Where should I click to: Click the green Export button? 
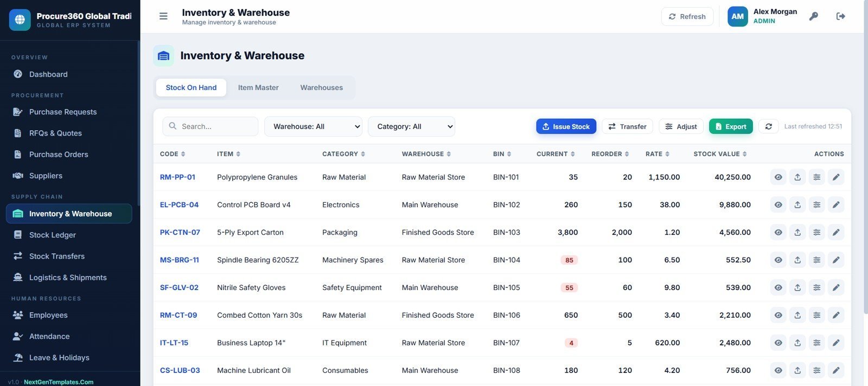coord(731,126)
